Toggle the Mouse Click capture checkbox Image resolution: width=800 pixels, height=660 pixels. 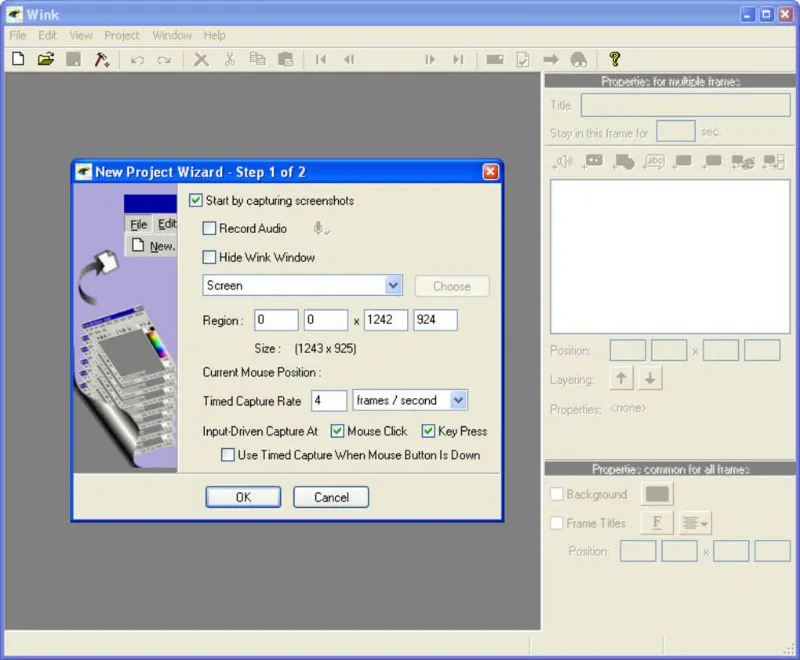pyautogui.click(x=337, y=431)
